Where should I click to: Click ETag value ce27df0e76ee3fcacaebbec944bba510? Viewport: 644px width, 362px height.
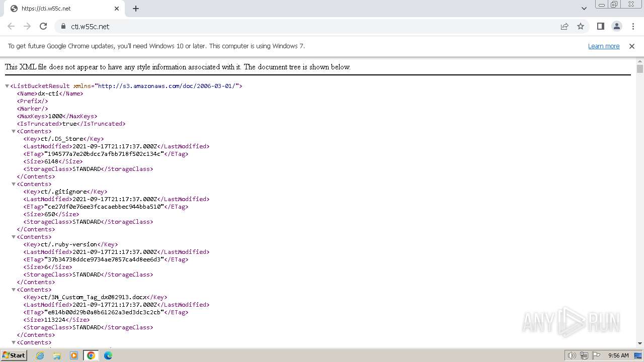click(104, 207)
